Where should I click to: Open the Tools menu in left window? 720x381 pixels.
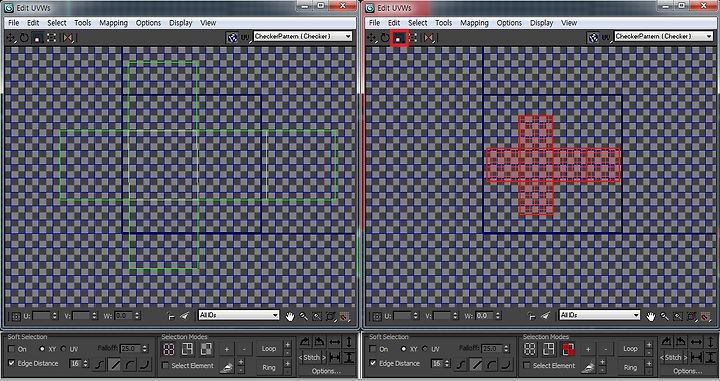pos(83,22)
